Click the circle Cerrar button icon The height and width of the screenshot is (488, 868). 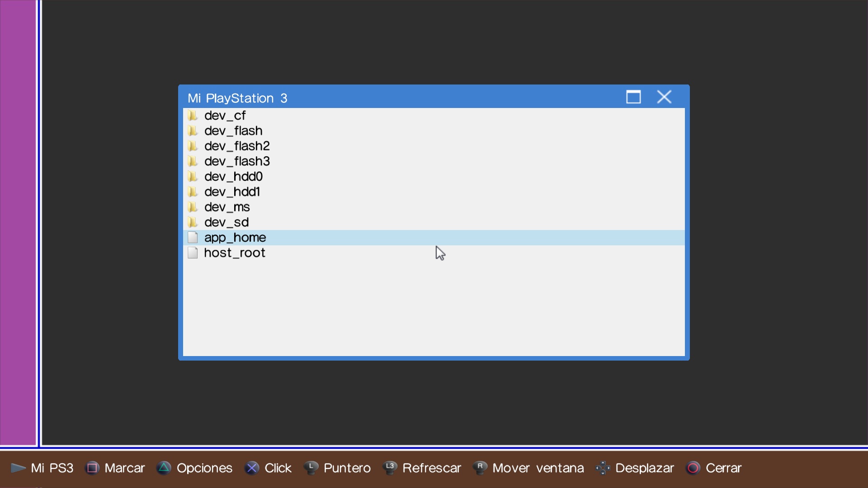click(693, 468)
